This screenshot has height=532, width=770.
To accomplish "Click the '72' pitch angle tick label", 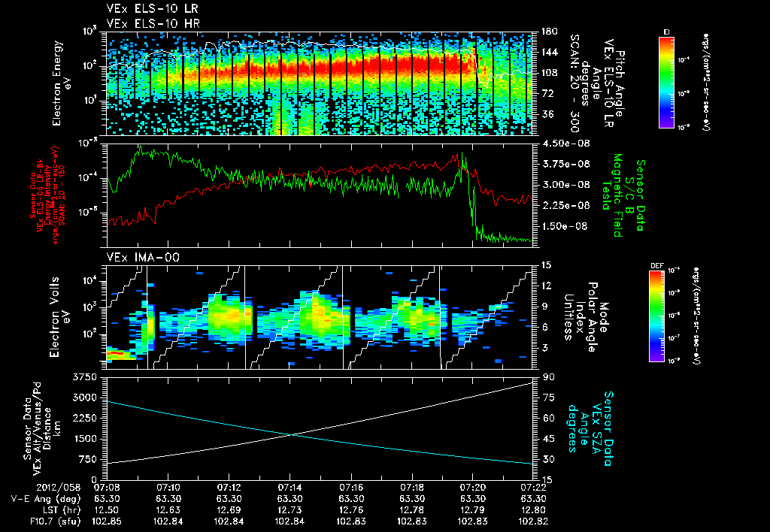I will tap(546, 93).
